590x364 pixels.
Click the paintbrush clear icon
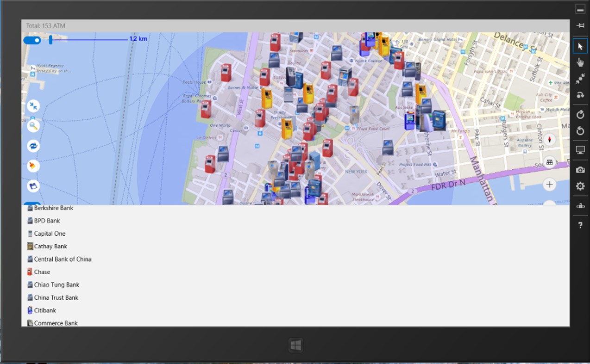(33, 166)
